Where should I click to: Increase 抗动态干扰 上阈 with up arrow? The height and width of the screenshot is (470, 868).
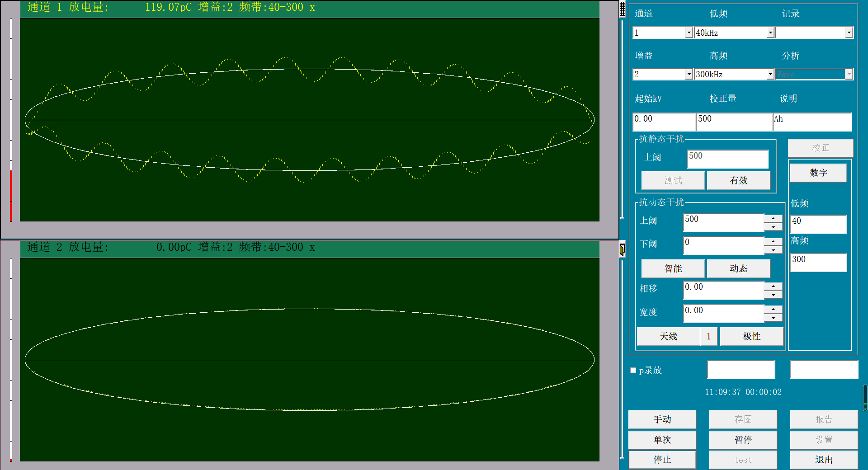click(773, 218)
